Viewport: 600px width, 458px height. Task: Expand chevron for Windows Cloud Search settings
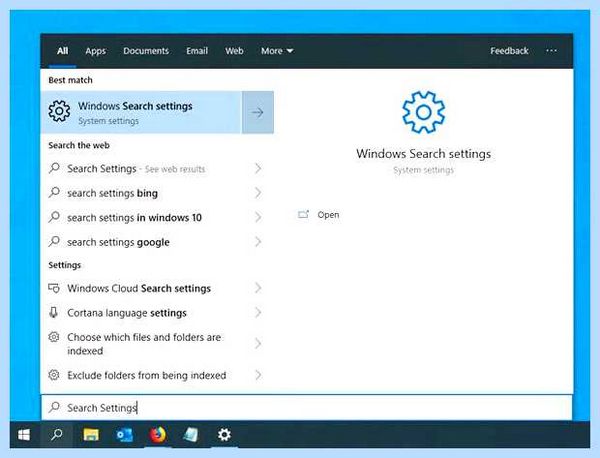[258, 288]
